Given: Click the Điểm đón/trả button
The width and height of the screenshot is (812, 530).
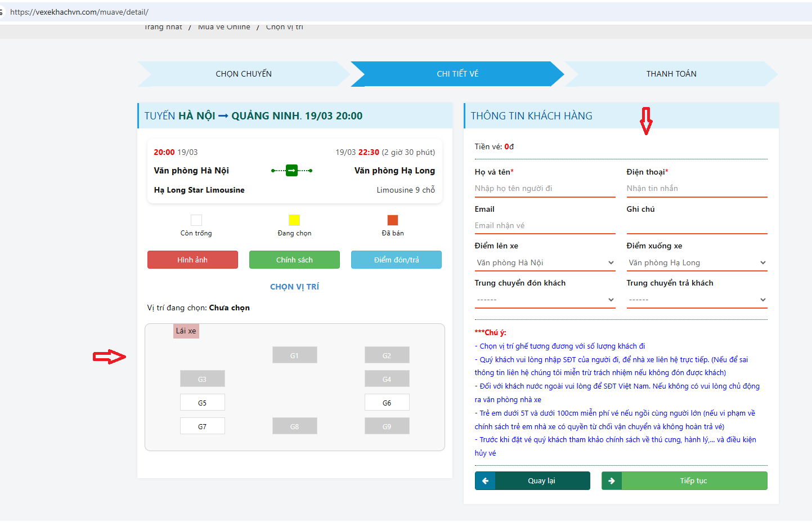Looking at the screenshot, I should (396, 260).
